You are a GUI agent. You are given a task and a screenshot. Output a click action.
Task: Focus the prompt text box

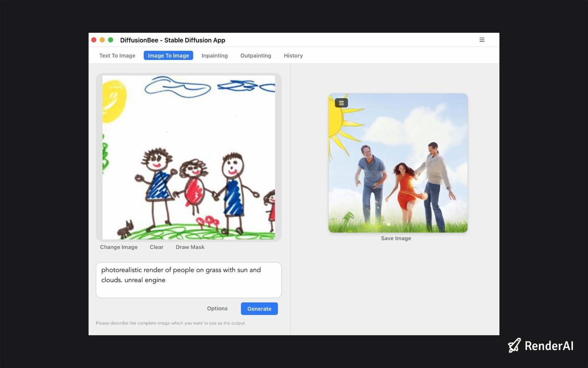click(189, 280)
